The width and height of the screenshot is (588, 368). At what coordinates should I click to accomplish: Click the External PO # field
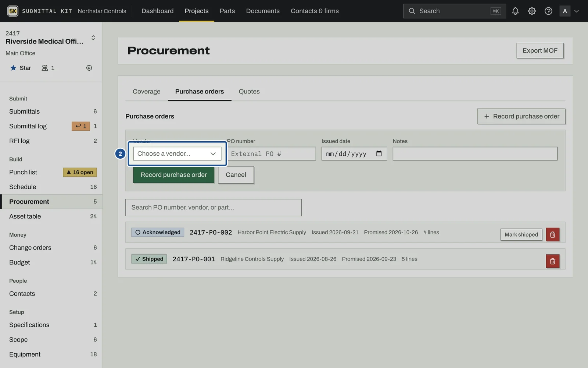click(x=272, y=153)
